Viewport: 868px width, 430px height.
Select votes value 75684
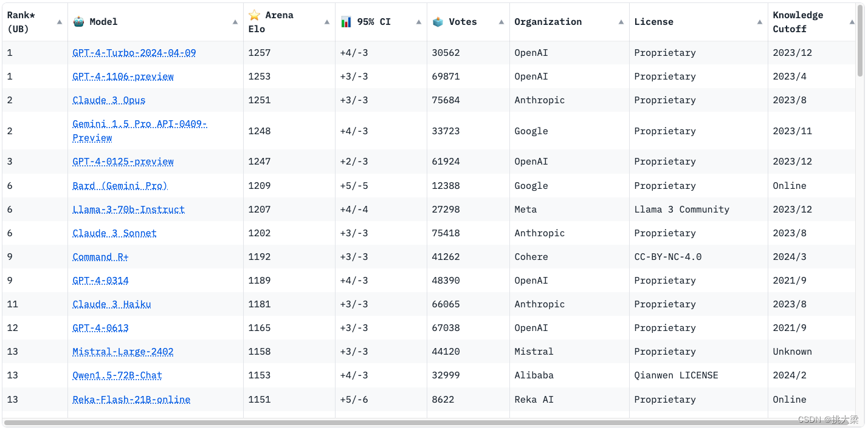click(469, 100)
